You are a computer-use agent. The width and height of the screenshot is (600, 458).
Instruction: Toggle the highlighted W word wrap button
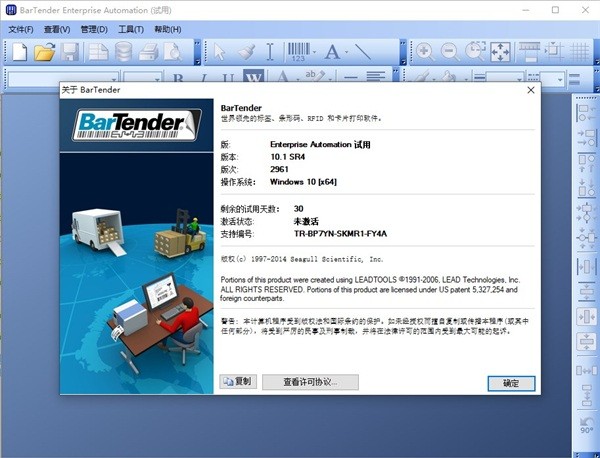pyautogui.click(x=253, y=77)
